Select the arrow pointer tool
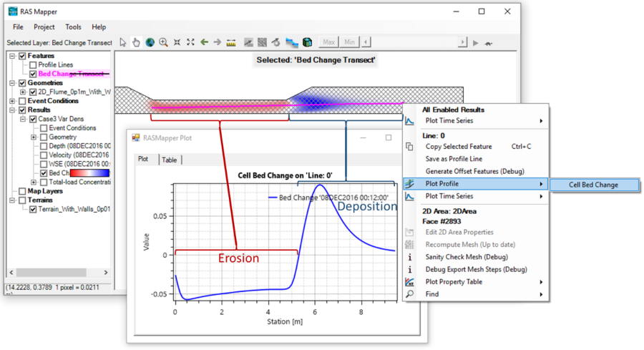Viewport: 644px width, 350px height. 123,42
